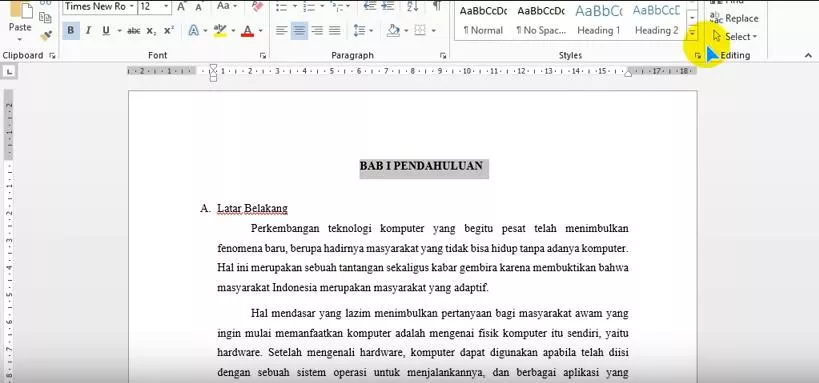The height and width of the screenshot is (383, 819).
Task: Decrease paragraph indent
Action: [x=370, y=6]
